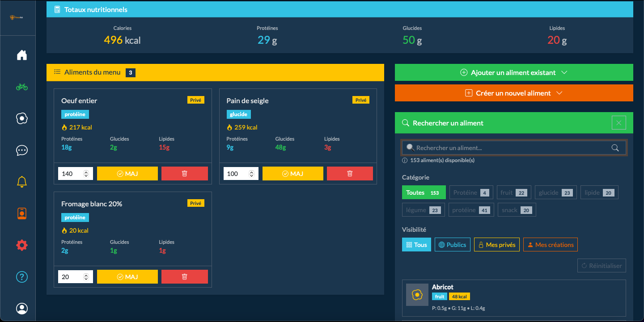644x322 pixels.
Task: Open the help question mark icon
Action: click(x=22, y=277)
